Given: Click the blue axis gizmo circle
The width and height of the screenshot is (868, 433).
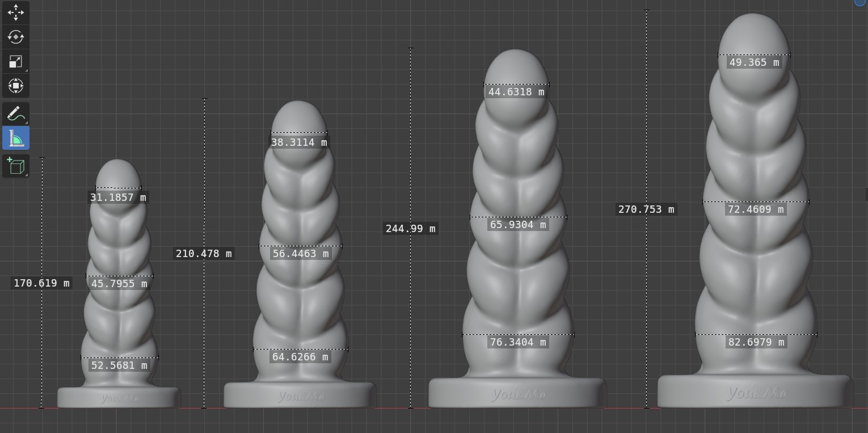Looking at the screenshot, I should pos(860,2).
